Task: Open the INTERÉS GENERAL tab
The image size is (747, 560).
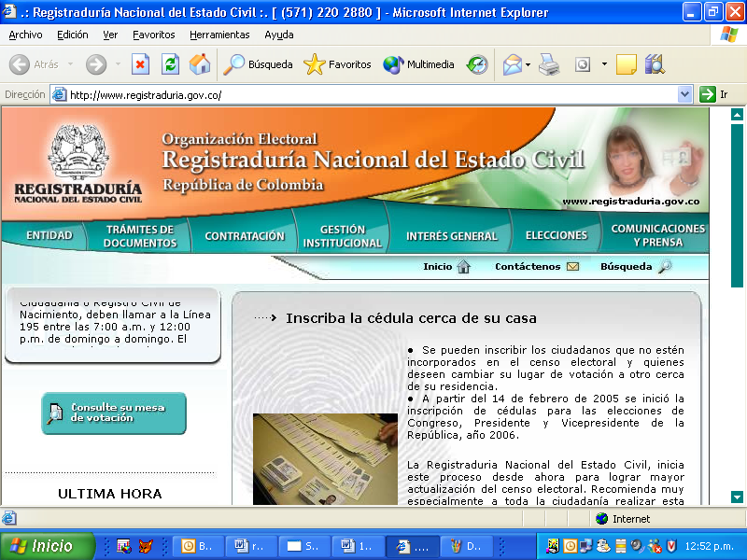Action: pos(452,236)
